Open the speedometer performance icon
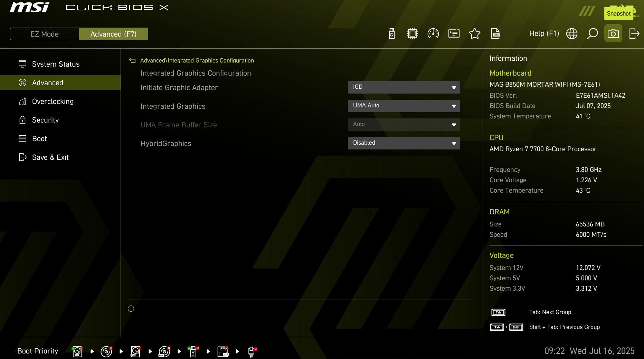 pyautogui.click(x=433, y=33)
